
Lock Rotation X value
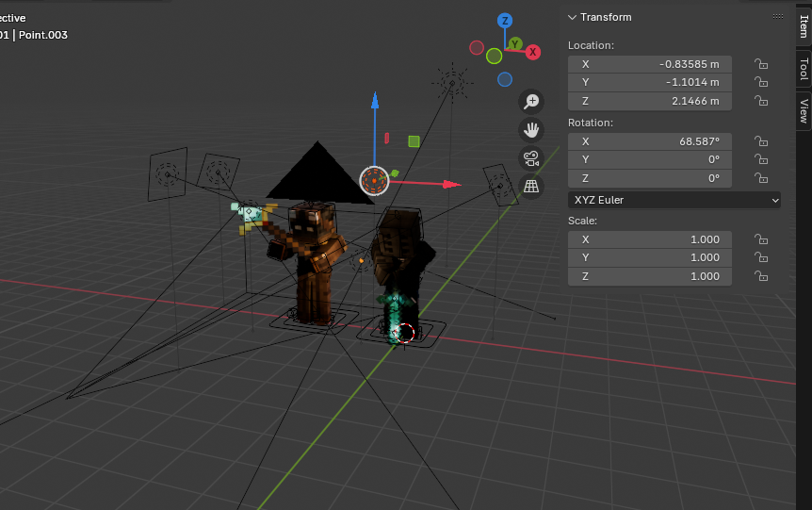click(761, 141)
